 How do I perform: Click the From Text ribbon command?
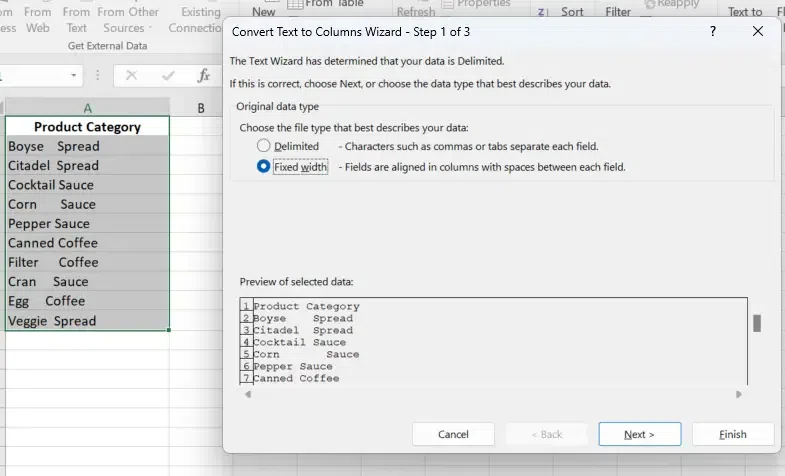(77, 20)
